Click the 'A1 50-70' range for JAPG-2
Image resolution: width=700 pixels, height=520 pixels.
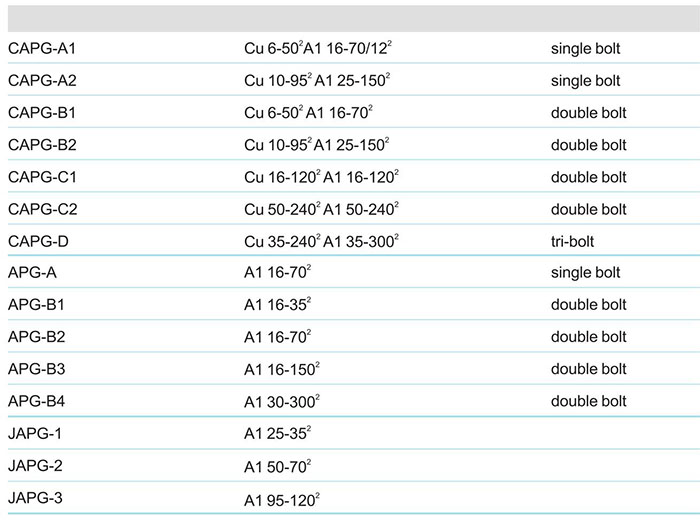277,465
